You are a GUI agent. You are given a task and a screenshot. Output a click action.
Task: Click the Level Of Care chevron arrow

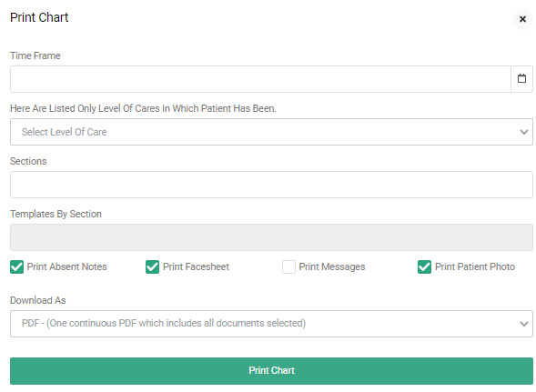(523, 132)
